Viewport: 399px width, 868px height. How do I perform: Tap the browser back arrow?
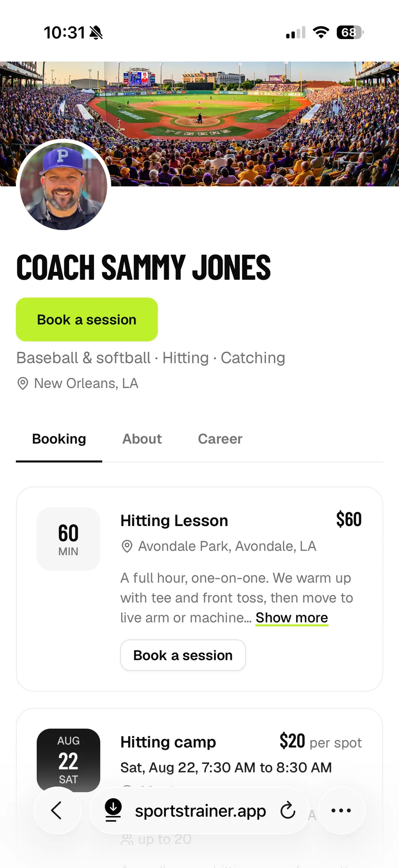pyautogui.click(x=57, y=810)
